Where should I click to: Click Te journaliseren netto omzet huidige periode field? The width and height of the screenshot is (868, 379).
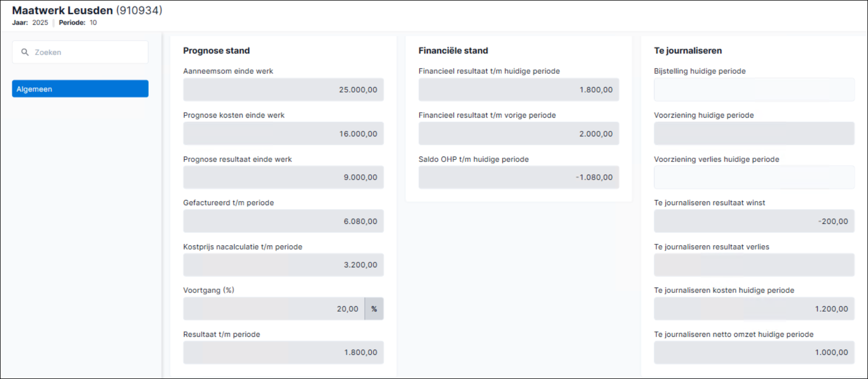(754, 353)
